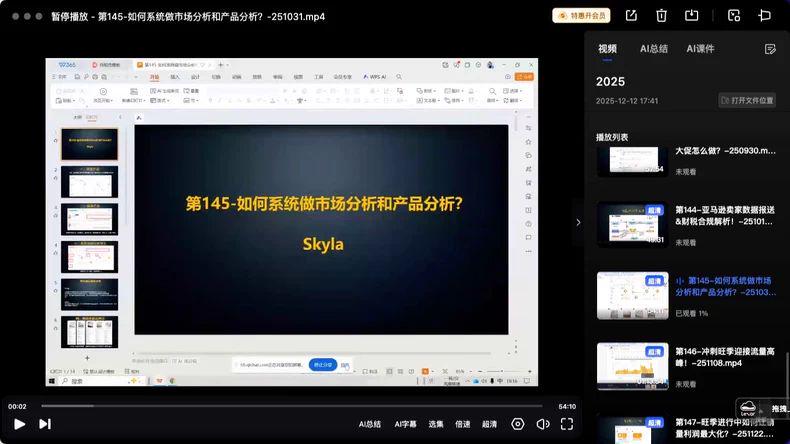Select thumbnail of 第144 video

click(633, 224)
